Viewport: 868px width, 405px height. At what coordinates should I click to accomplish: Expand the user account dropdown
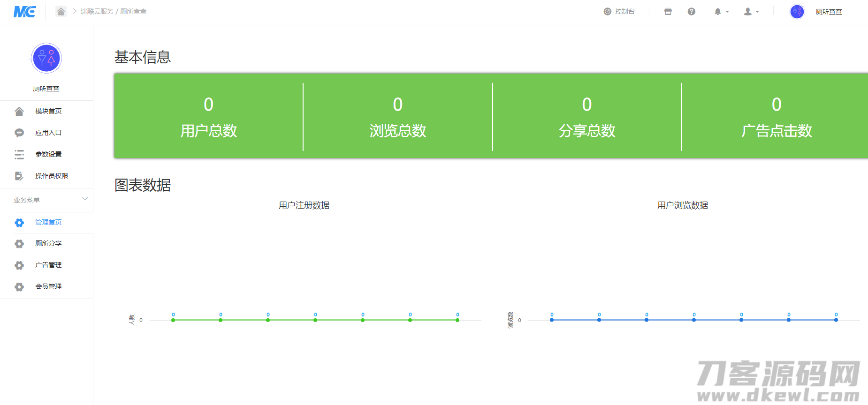751,12
